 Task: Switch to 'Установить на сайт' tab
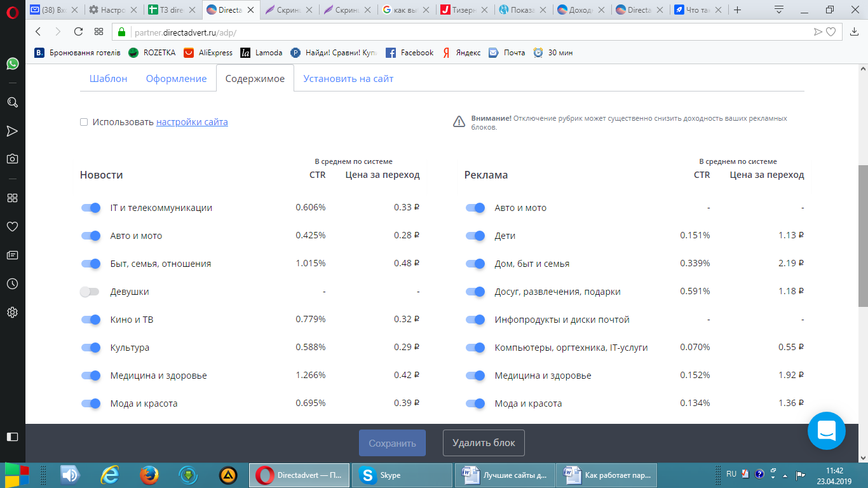click(x=348, y=79)
